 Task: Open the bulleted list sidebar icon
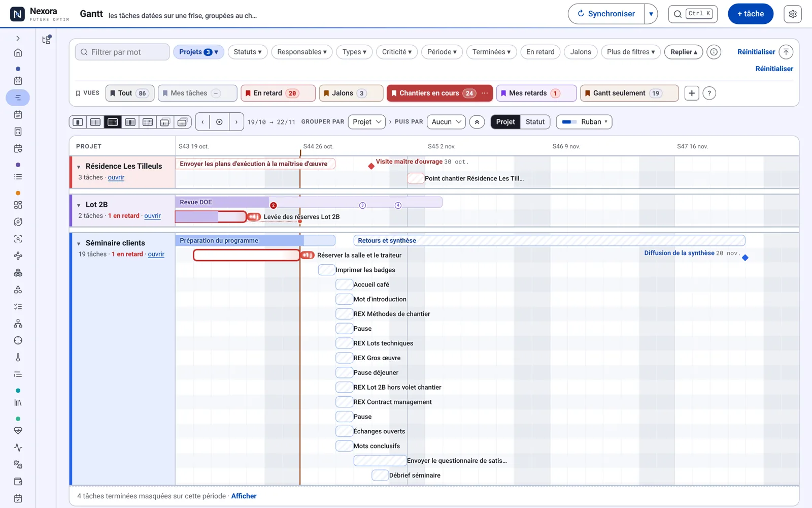click(18, 177)
